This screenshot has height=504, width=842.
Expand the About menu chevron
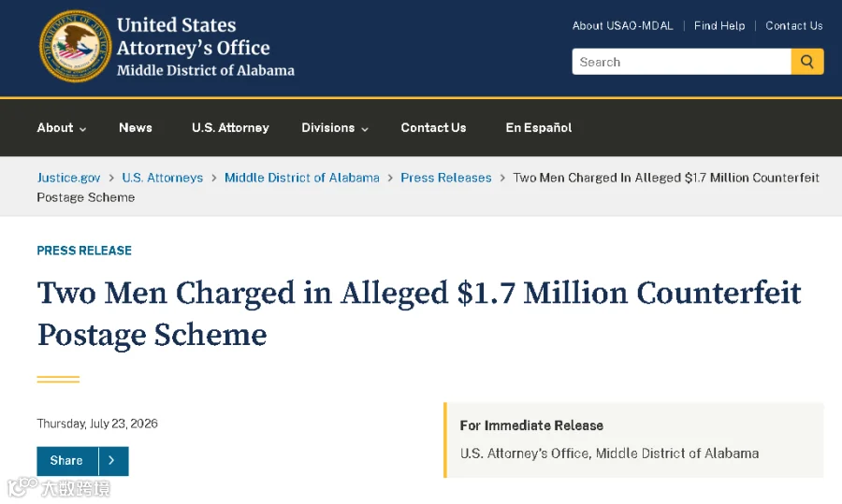pyautogui.click(x=82, y=129)
